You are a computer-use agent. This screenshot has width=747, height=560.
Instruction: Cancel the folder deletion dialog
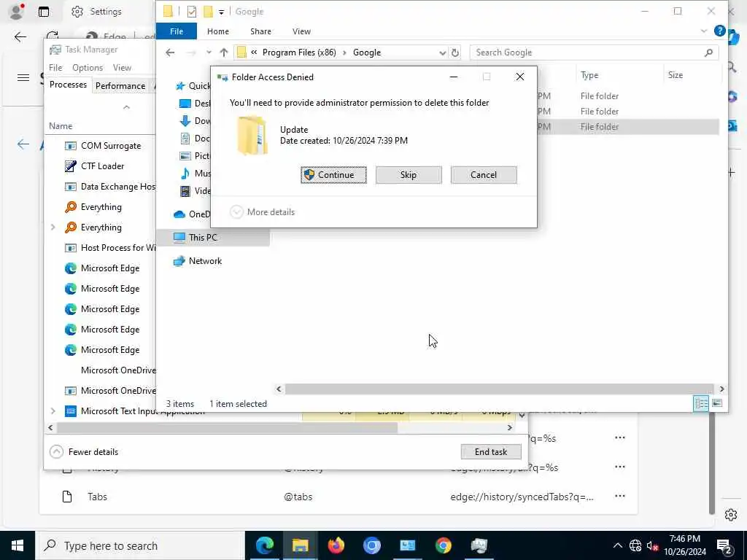[484, 175]
